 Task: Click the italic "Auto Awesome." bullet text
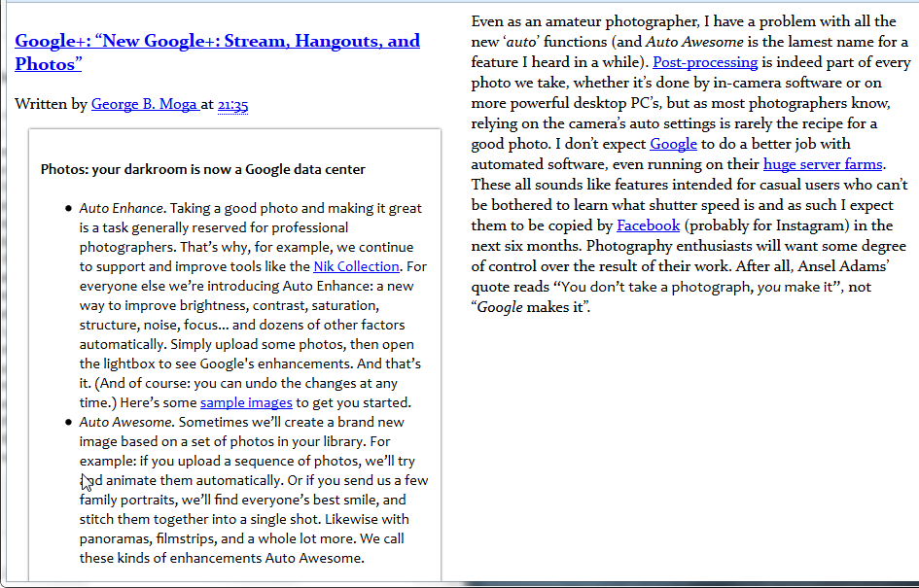point(127,422)
